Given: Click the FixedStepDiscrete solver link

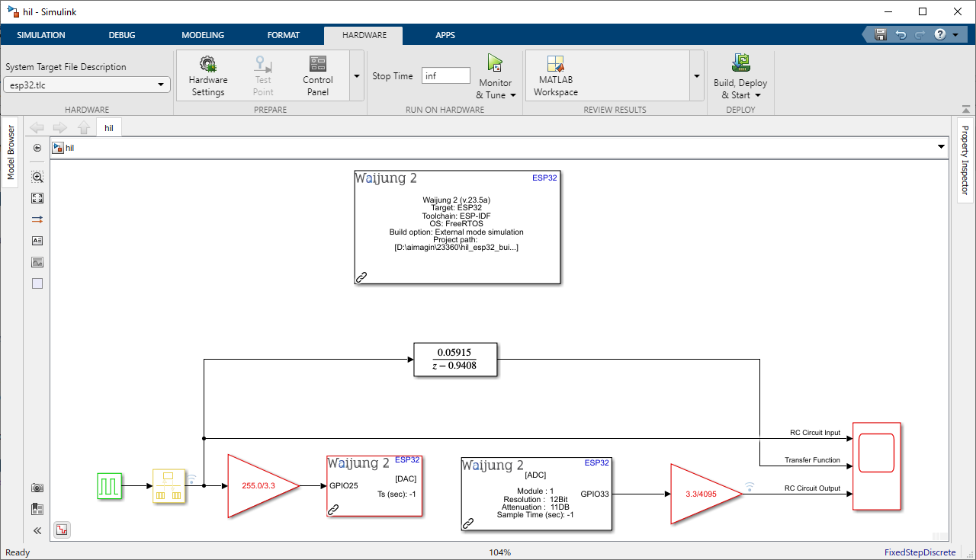Looking at the screenshot, I should point(920,552).
